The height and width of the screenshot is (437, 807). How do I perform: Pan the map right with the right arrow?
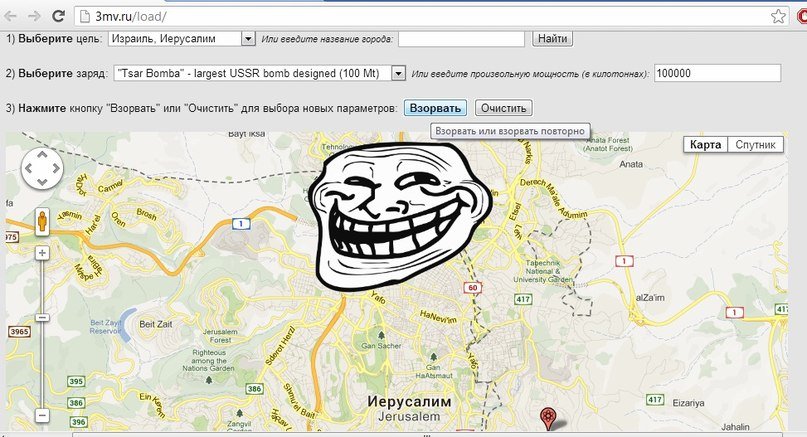tap(56, 169)
